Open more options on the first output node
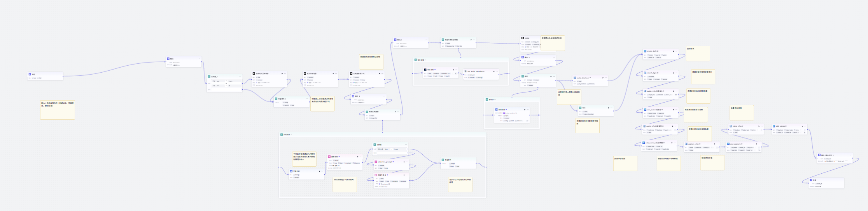 [199, 59]
